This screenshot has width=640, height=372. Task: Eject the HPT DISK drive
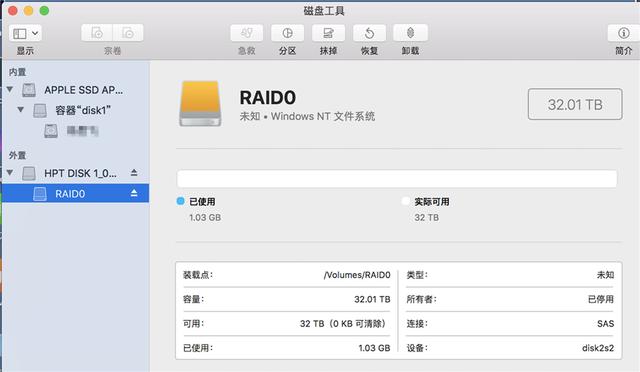tap(134, 173)
